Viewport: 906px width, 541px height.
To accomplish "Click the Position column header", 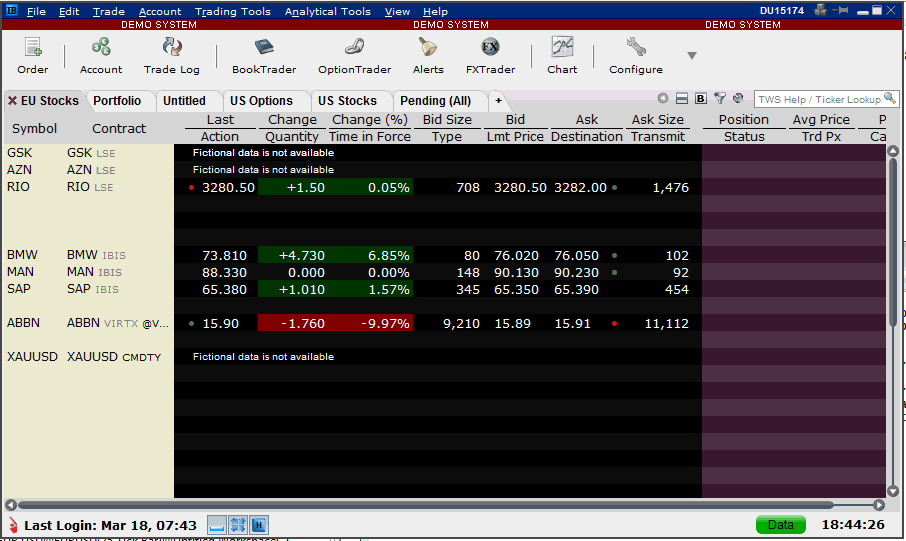I will click(744, 120).
